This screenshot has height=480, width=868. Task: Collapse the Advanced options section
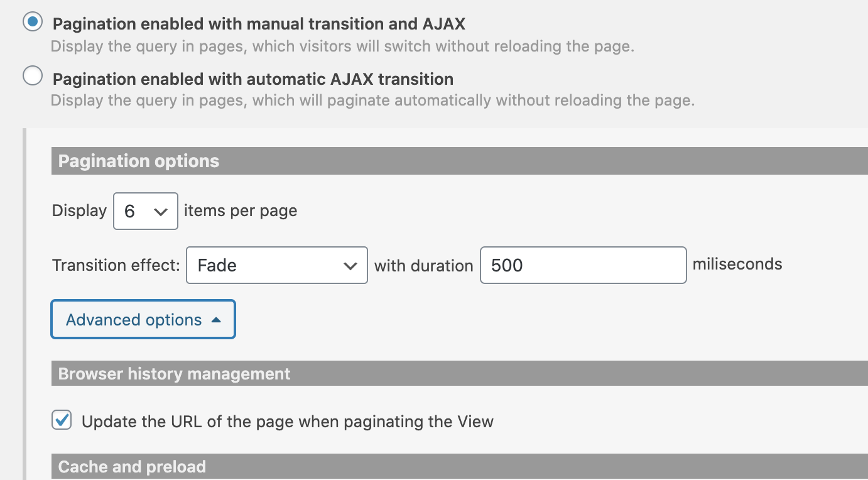143,320
